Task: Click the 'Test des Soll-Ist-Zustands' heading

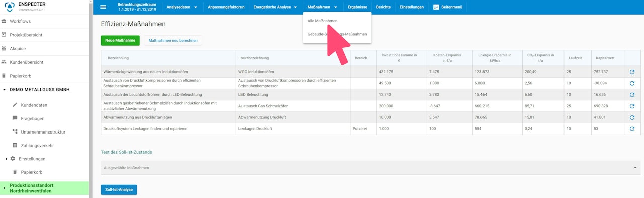Action: (x=126, y=152)
